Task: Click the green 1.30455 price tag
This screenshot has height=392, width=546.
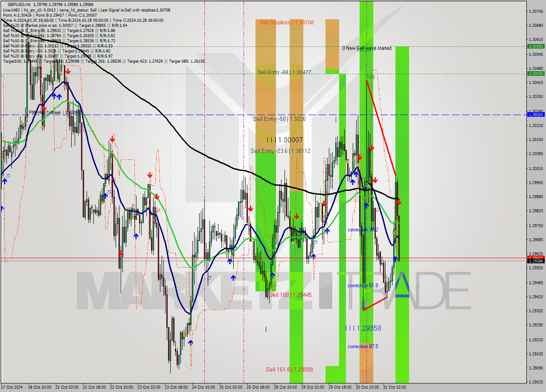Action: pyautogui.click(x=536, y=73)
